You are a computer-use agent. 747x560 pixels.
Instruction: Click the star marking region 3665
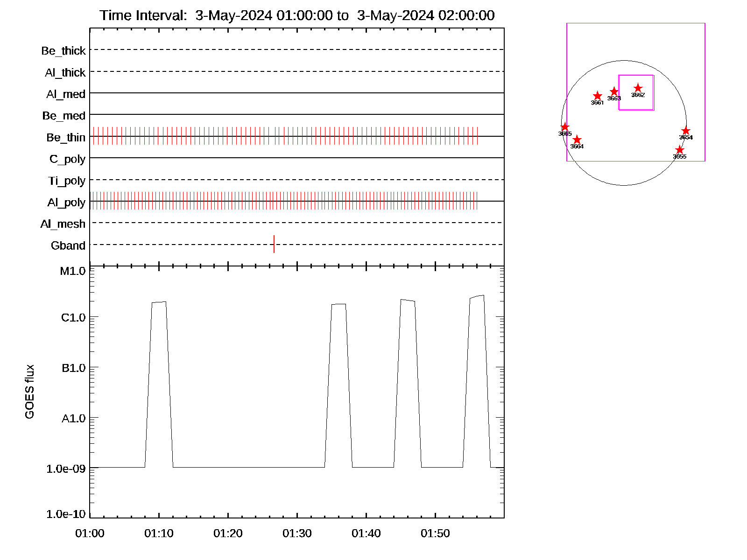(565, 127)
